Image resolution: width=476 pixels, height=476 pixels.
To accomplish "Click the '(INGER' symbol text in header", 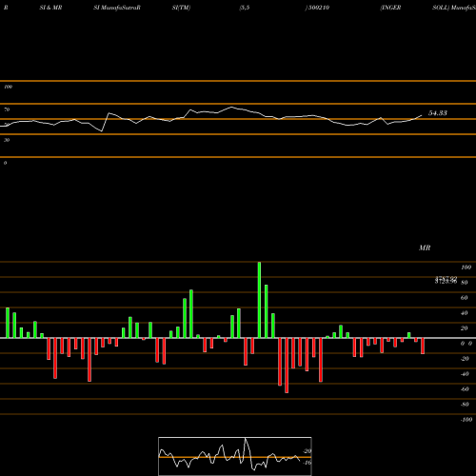I will [390, 8].
